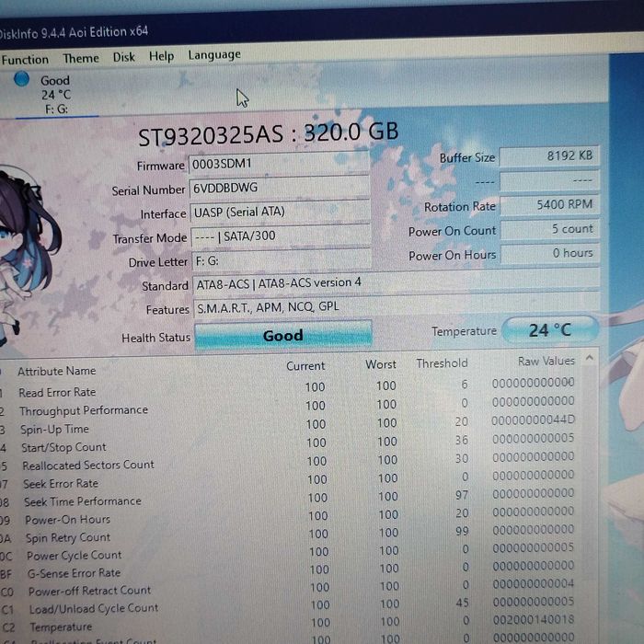Click the Threshold column header

pos(442,363)
